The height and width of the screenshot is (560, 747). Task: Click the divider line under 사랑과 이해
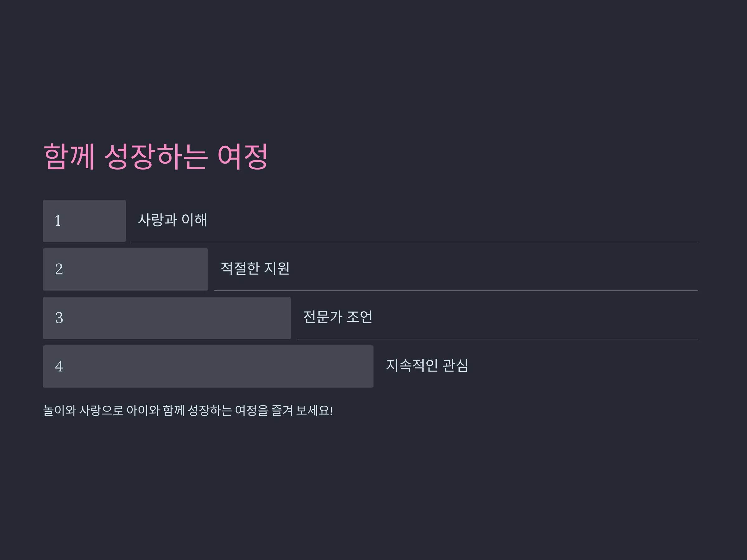[x=414, y=242]
